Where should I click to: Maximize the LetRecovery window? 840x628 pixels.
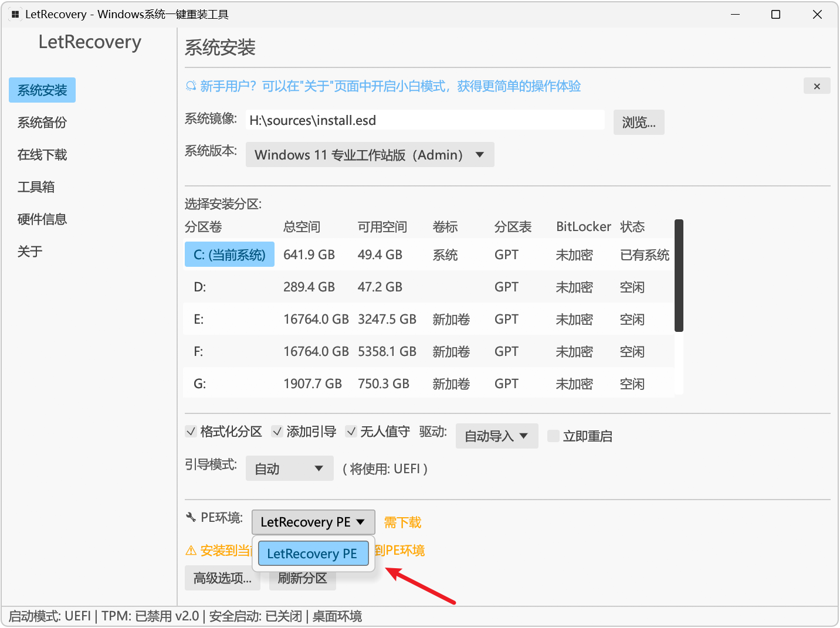click(775, 14)
